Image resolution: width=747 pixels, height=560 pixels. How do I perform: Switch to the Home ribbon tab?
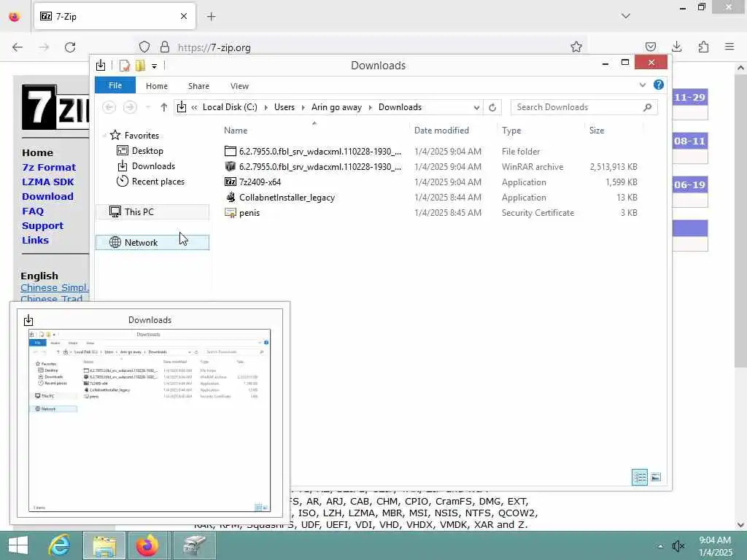coord(157,86)
